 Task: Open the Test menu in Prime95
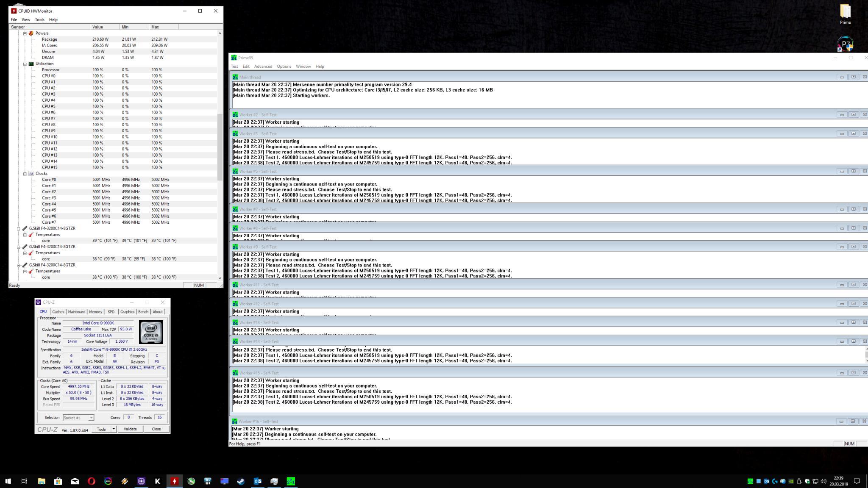coord(234,67)
